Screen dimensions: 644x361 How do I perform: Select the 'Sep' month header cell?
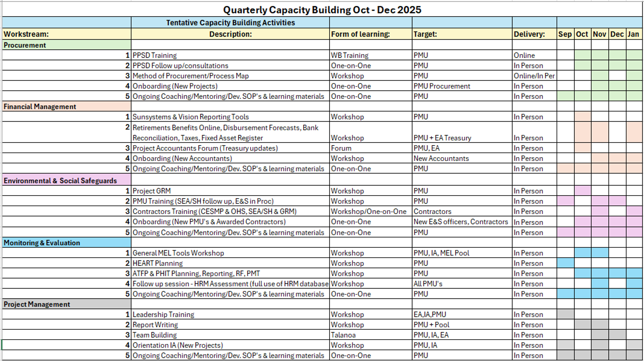click(x=565, y=34)
